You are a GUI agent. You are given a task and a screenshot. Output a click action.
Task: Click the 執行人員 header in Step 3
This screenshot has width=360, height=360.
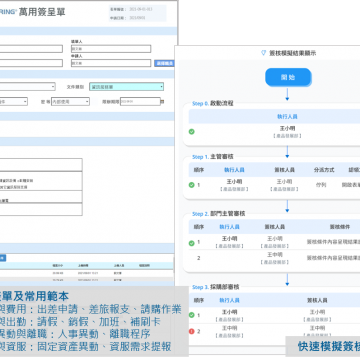click(229, 300)
